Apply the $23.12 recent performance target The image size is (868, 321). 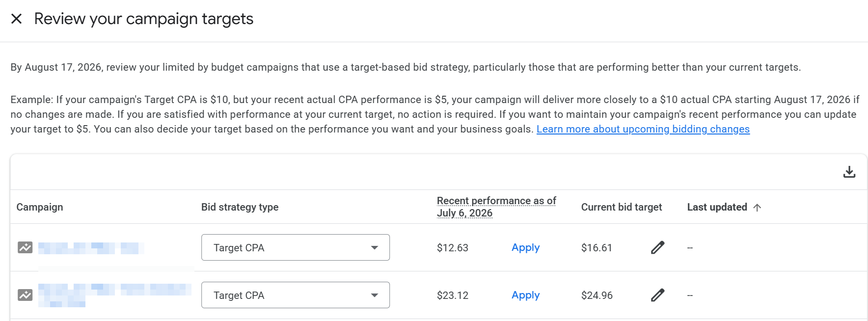click(525, 295)
